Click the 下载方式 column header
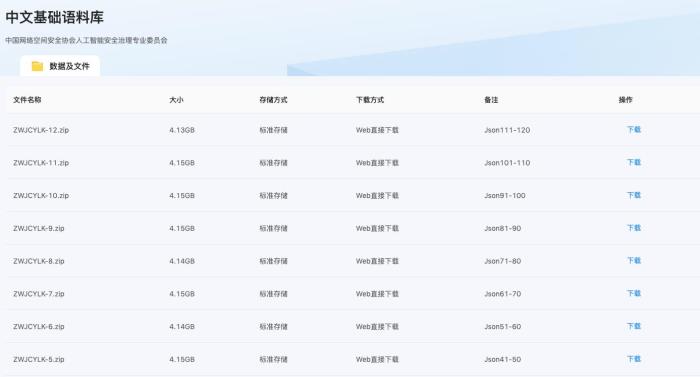The height and width of the screenshot is (377, 700). 370,100
